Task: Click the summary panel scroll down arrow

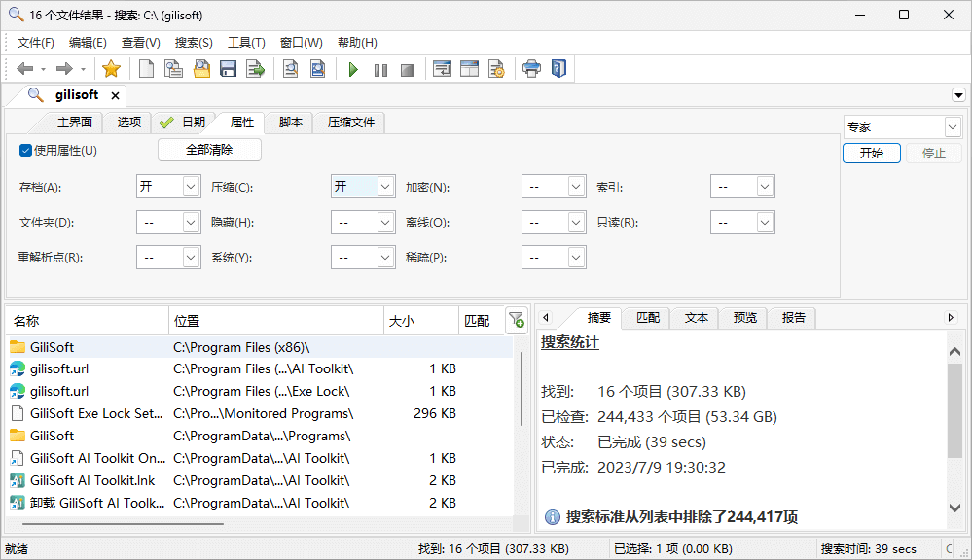Action: pyautogui.click(x=954, y=507)
